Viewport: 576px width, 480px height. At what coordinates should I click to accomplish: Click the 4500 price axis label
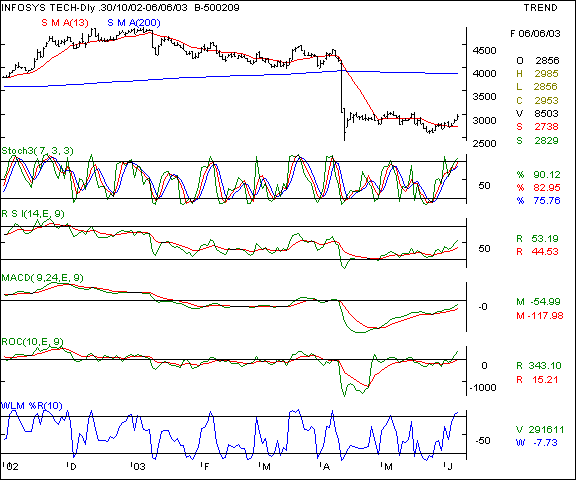[484, 50]
